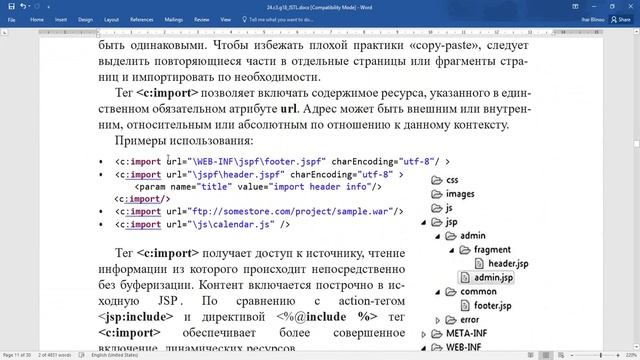The width and height of the screenshot is (640, 360).
Task: Switch to the Home tab
Action: tap(37, 20)
